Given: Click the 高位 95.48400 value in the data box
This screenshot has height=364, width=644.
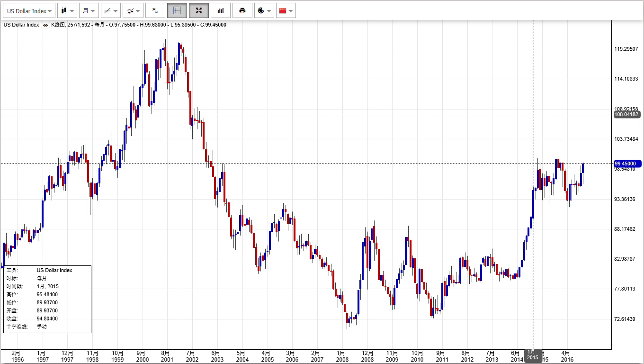Looking at the screenshot, I should (47, 294).
